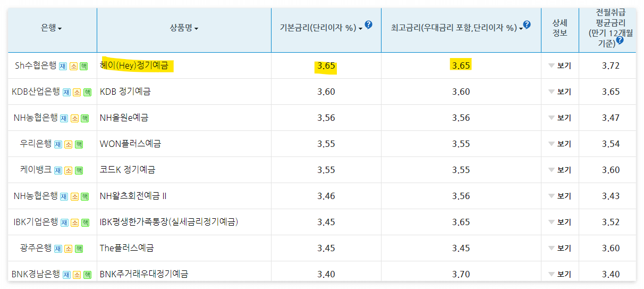The height and width of the screenshot is (289, 644).
Task: Click the 핵 badge next to 우리은행
Action: coord(79,145)
